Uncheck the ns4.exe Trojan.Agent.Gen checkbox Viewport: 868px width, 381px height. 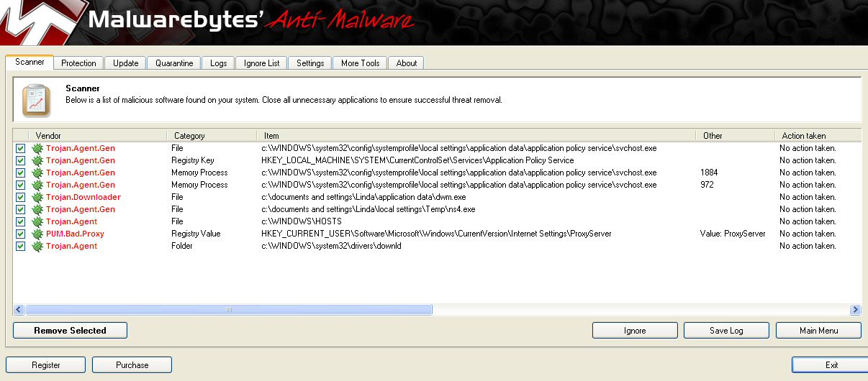click(20, 209)
